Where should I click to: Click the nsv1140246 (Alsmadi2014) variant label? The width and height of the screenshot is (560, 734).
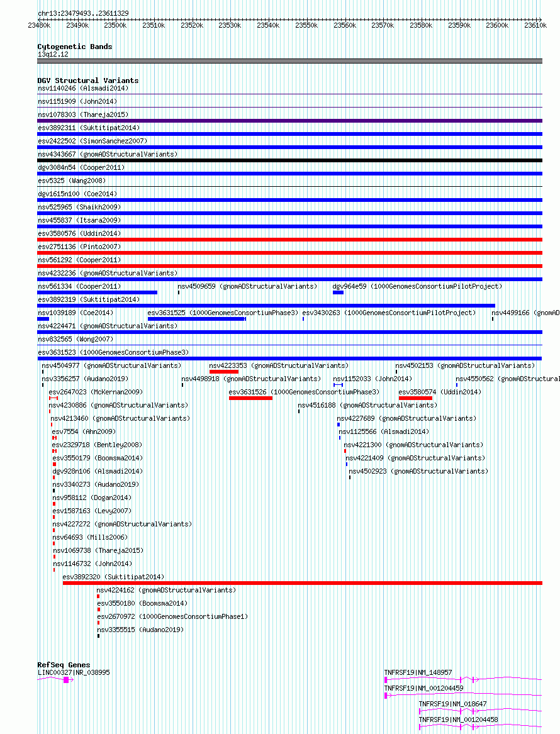(x=83, y=88)
